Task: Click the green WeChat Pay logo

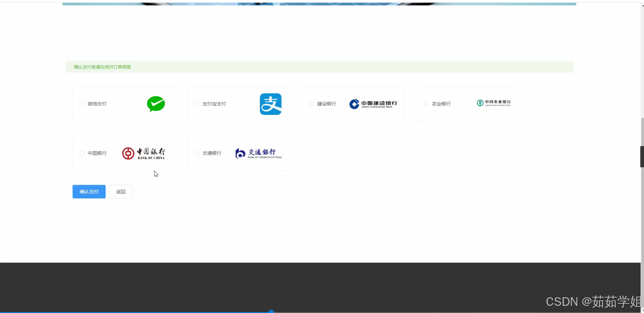Action: click(x=156, y=104)
